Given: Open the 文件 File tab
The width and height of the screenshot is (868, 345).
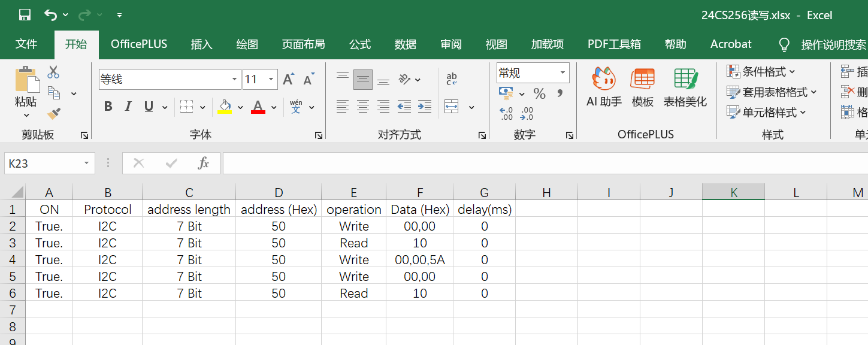Looking at the screenshot, I should click(26, 44).
